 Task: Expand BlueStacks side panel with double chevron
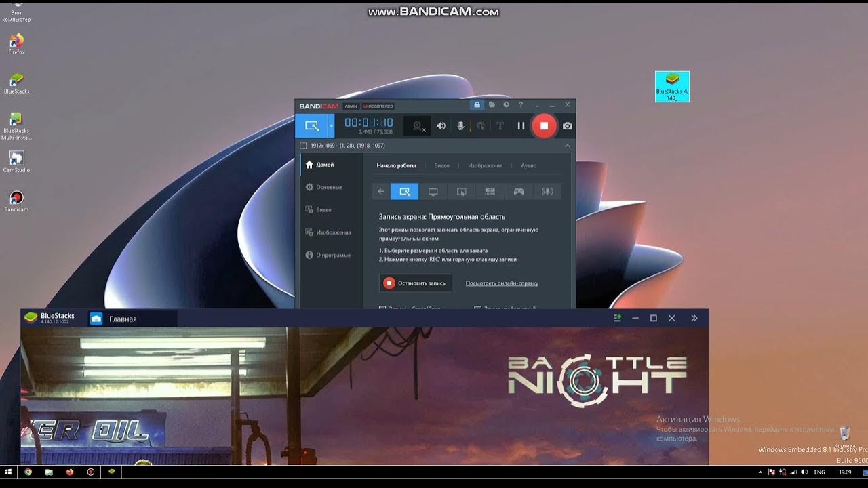(x=694, y=318)
